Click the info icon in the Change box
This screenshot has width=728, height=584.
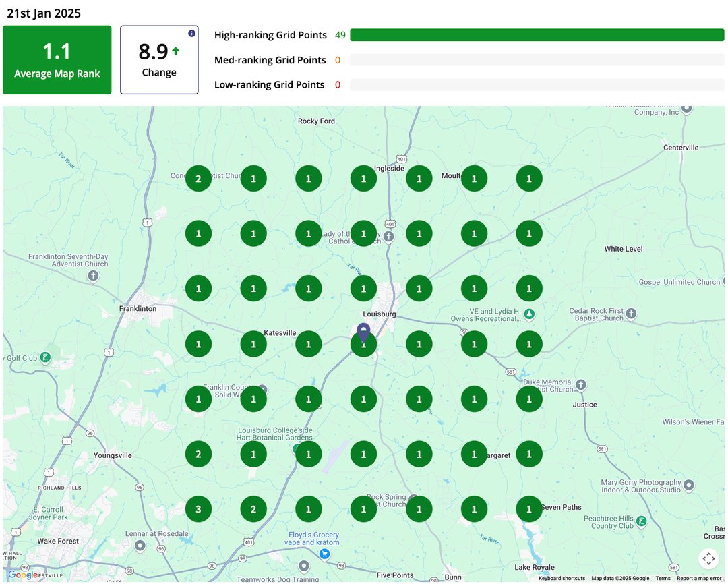coord(191,34)
